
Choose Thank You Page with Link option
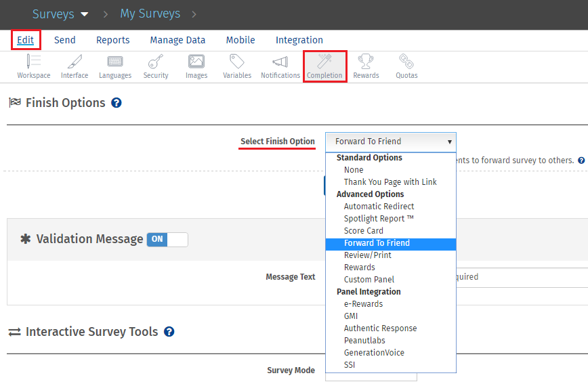390,182
